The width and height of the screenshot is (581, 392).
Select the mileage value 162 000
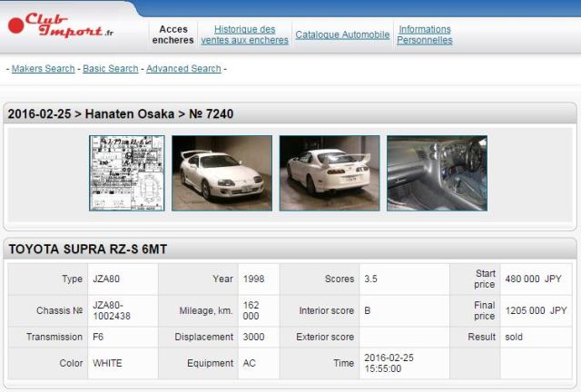251,311
